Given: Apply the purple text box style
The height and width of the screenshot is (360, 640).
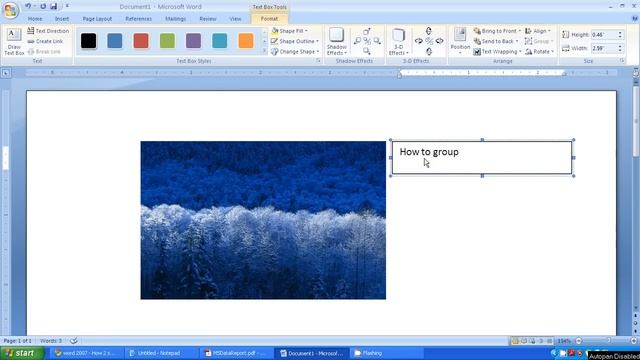Looking at the screenshot, I should point(193,41).
